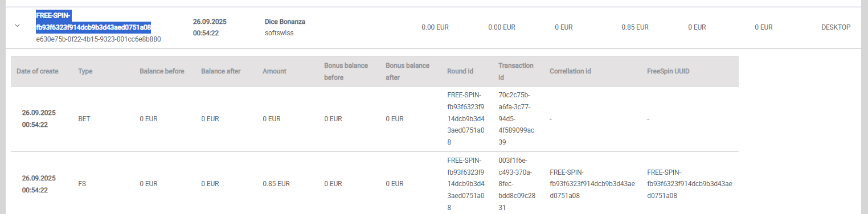868x214 pixels.
Task: Click the Balance before column header
Action: tap(162, 71)
